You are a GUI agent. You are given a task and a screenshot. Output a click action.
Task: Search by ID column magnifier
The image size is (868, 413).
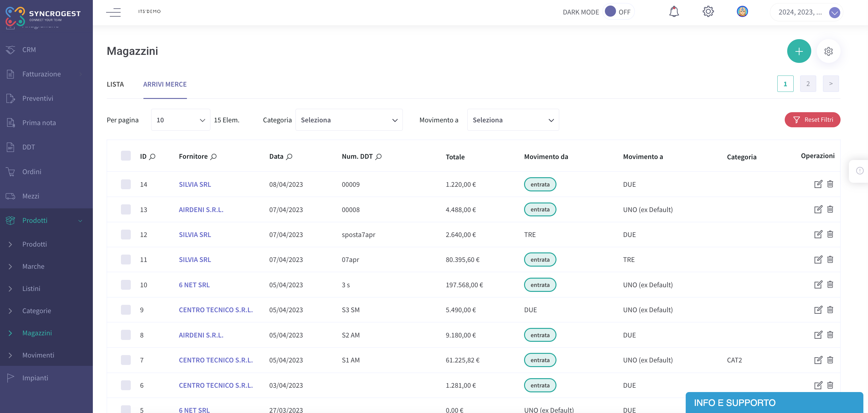[x=152, y=157]
